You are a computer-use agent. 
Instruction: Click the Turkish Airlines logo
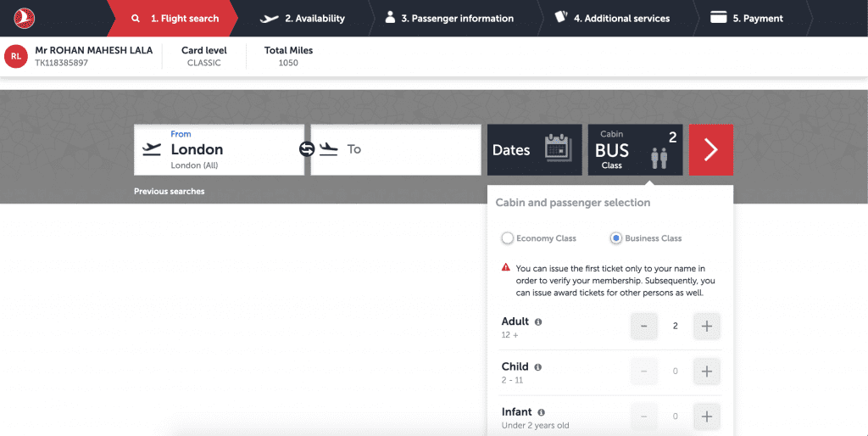tap(24, 19)
